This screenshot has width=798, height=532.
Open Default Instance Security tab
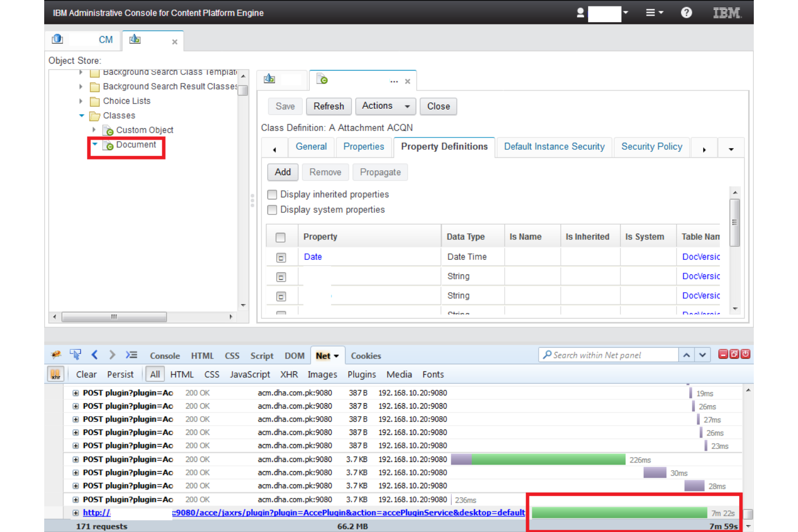[554, 147]
